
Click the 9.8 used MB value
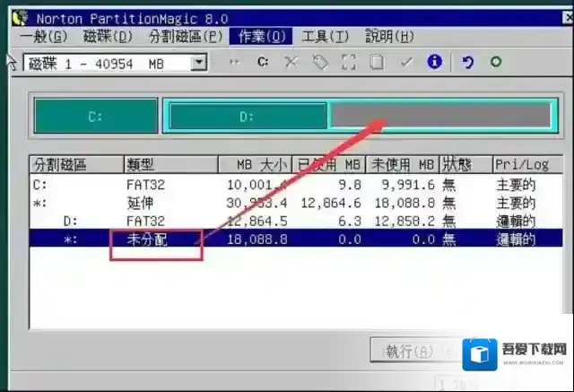[x=349, y=185]
